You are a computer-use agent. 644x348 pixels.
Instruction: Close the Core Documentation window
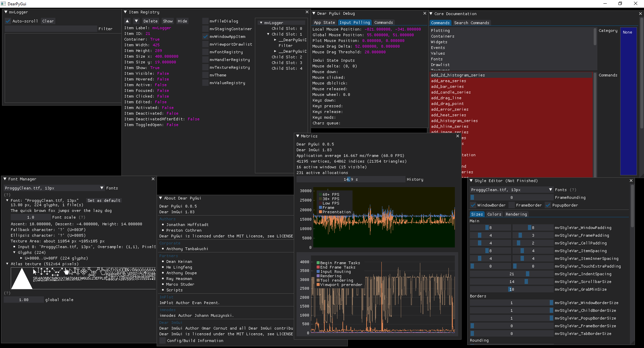tap(640, 14)
